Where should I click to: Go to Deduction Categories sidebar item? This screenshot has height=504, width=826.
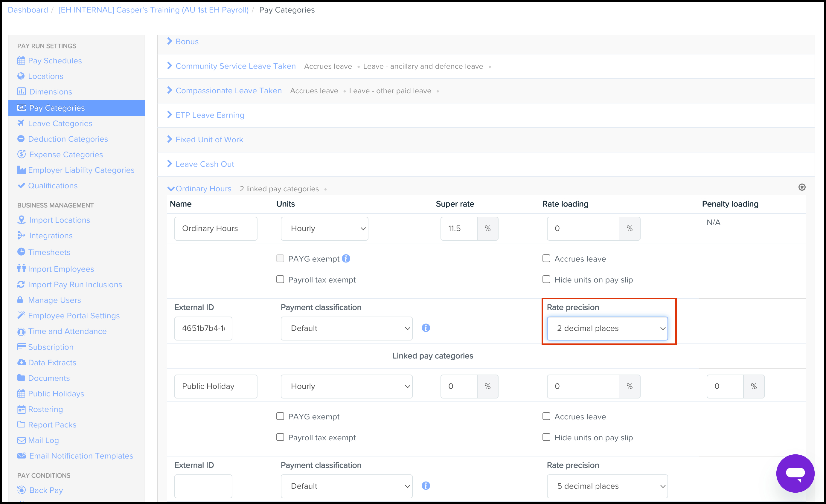click(x=68, y=139)
